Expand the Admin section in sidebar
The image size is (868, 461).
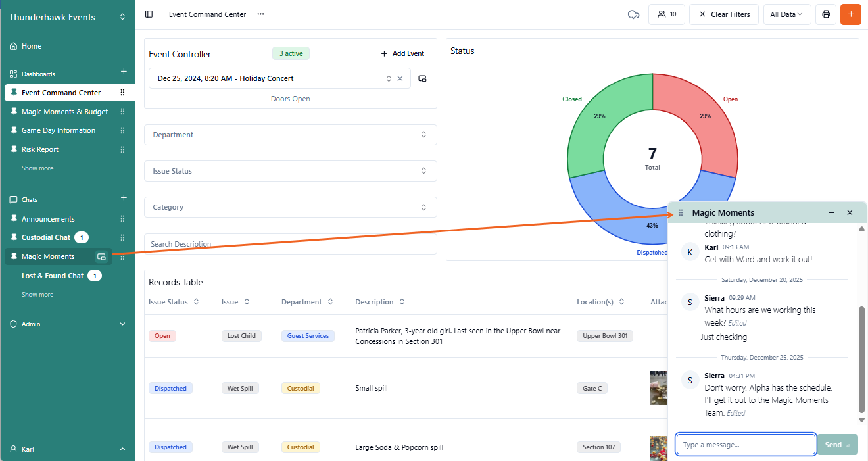pos(122,324)
